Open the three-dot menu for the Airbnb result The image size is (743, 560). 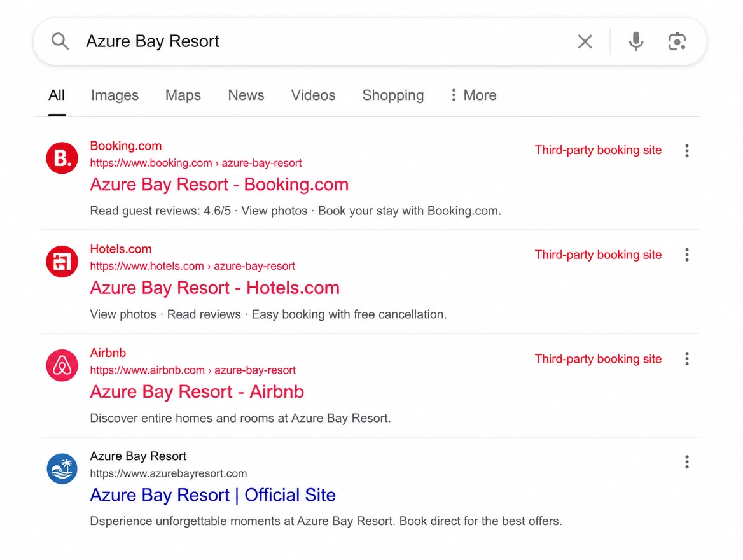[x=686, y=358]
